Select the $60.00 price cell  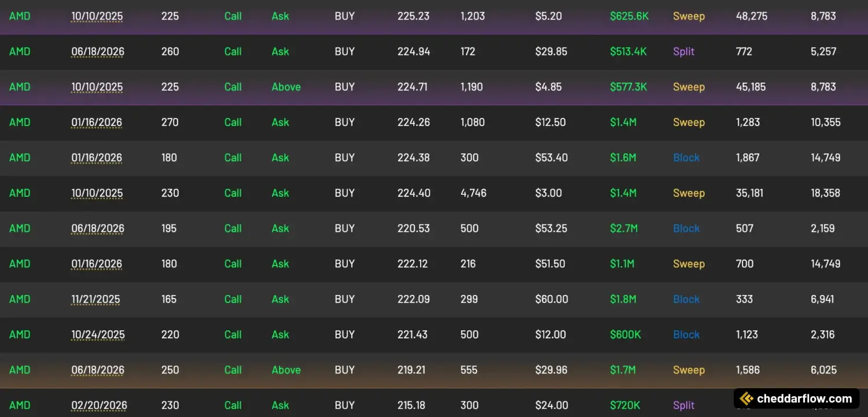[x=551, y=299]
